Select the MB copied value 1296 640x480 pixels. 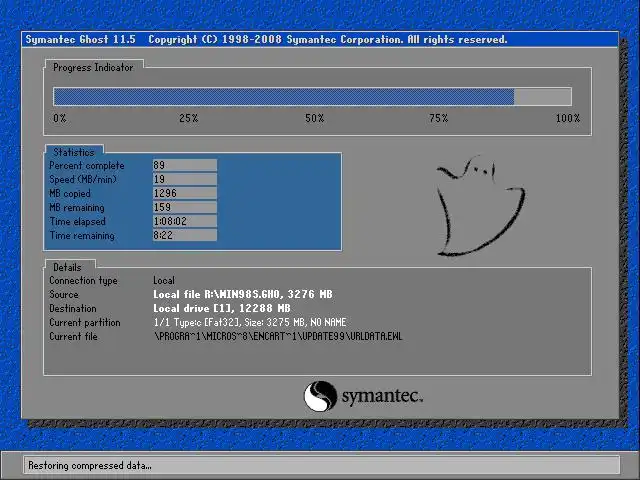(x=184, y=193)
